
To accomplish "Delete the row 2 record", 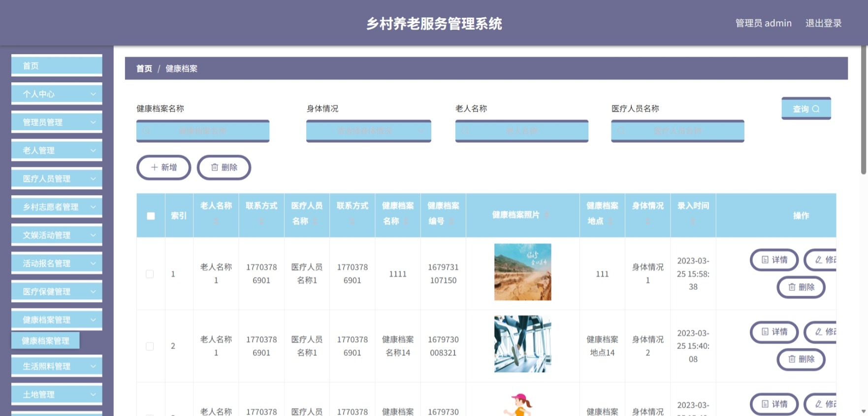I will coord(801,359).
